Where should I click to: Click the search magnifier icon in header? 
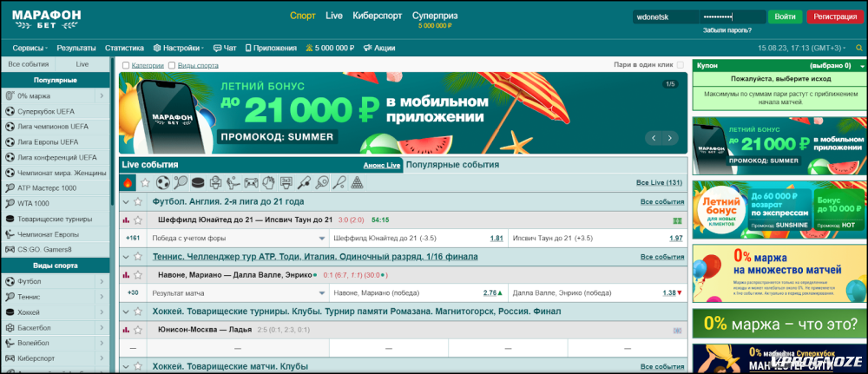859,48
